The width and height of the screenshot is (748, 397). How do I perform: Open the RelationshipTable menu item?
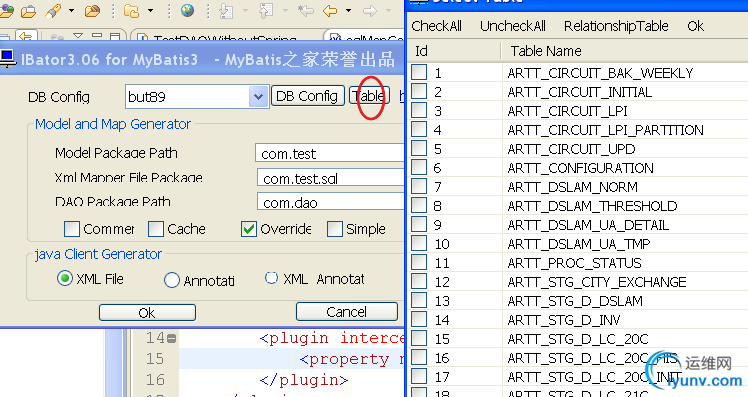pos(616,26)
